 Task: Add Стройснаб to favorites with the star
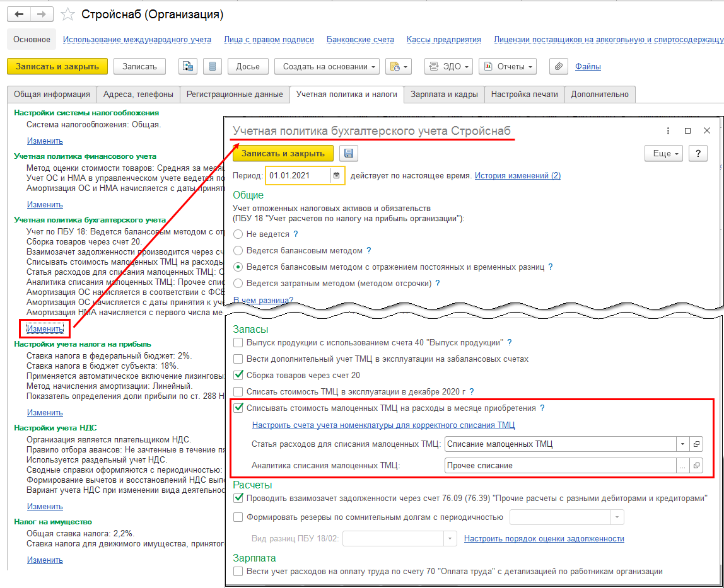68,14
